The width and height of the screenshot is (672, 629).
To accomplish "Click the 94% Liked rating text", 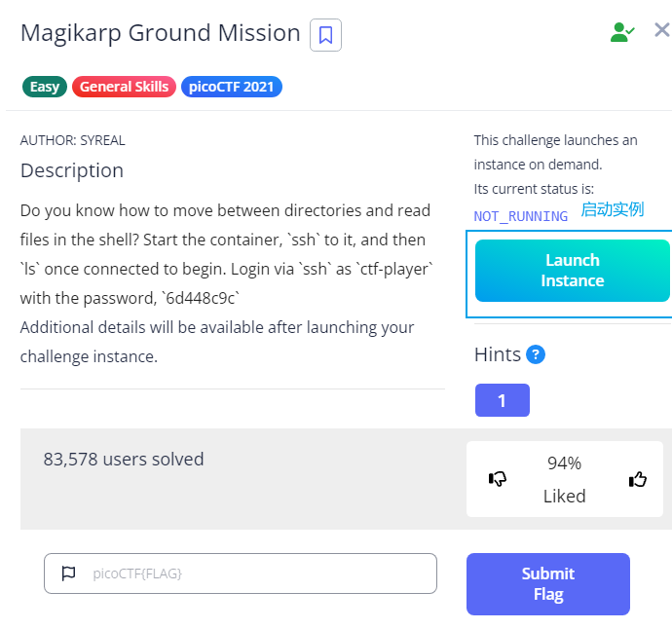I will pyautogui.click(x=564, y=479).
